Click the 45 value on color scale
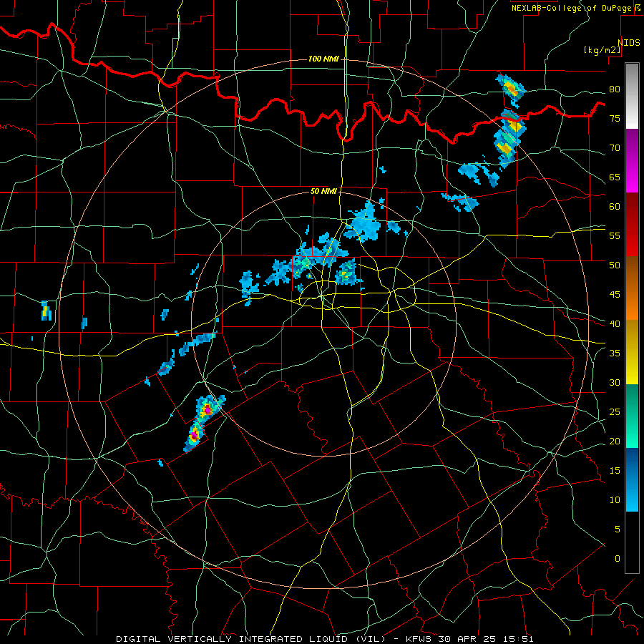This screenshot has width=644, height=644. (615, 295)
